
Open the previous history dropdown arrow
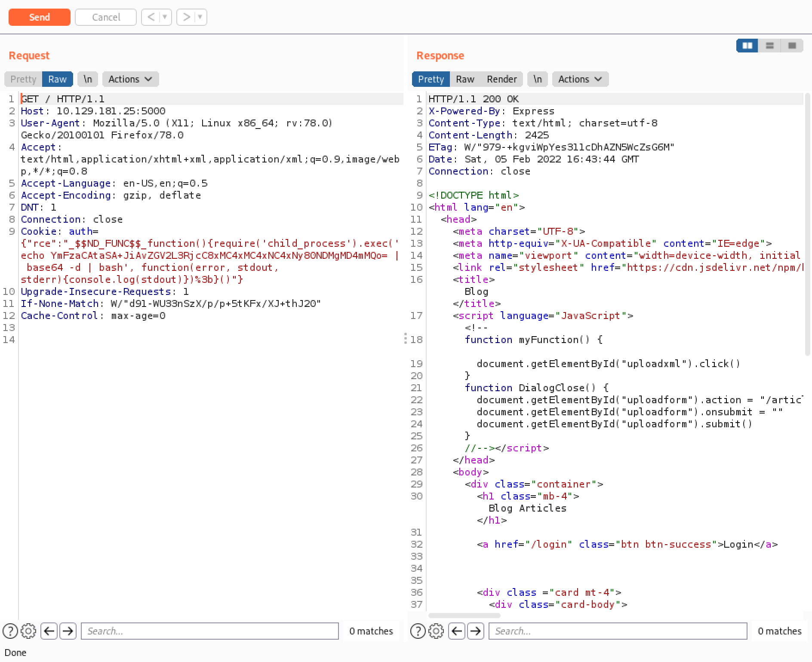pyautogui.click(x=165, y=17)
